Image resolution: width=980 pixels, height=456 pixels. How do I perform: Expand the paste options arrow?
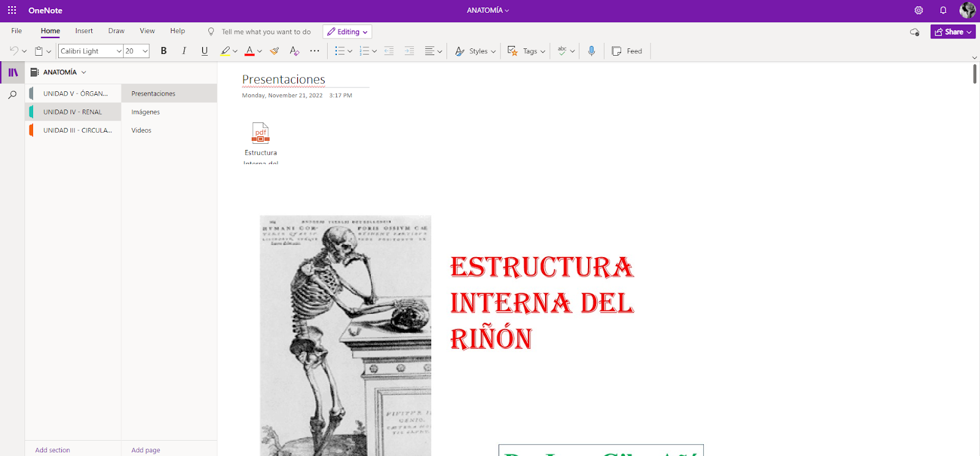click(49, 51)
